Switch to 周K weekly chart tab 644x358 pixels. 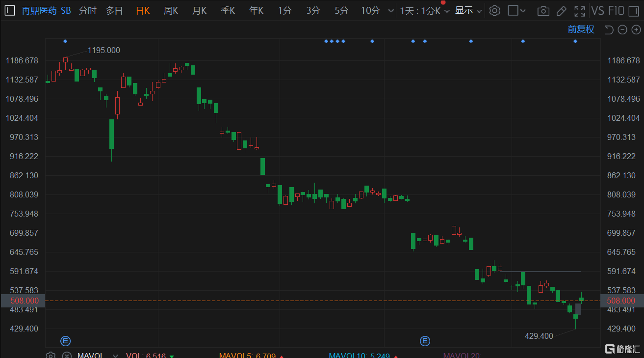pos(171,10)
